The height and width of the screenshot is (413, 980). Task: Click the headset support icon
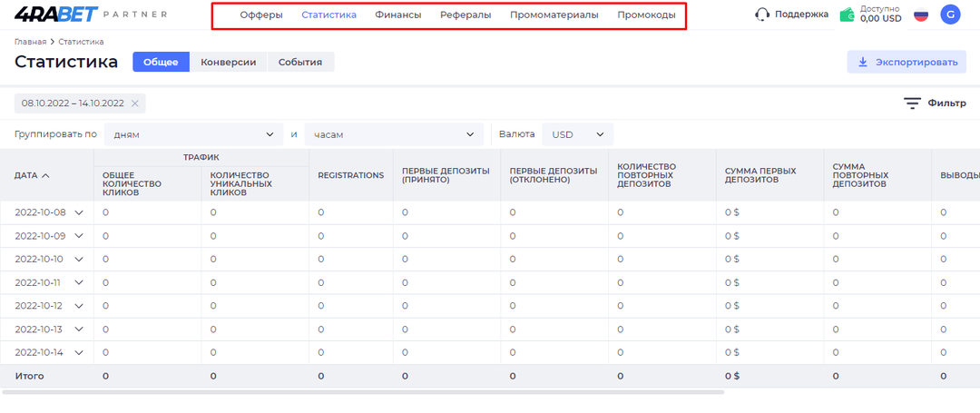tap(762, 15)
